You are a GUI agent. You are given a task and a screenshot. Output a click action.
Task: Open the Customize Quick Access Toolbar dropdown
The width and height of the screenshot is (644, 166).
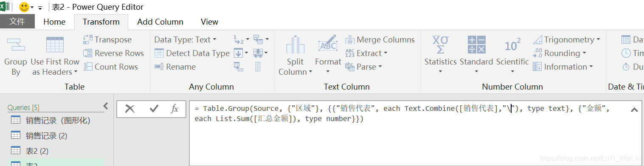pos(40,8)
